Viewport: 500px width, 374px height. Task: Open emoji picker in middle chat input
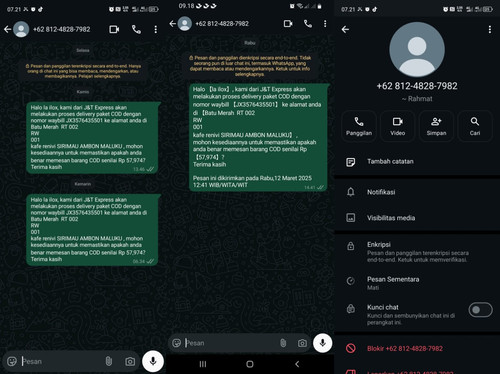coord(177,343)
